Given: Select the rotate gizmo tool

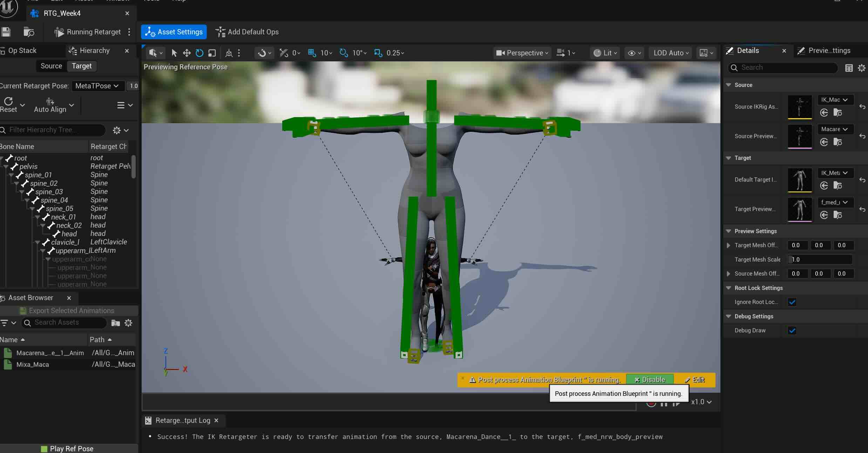Looking at the screenshot, I should (x=199, y=53).
